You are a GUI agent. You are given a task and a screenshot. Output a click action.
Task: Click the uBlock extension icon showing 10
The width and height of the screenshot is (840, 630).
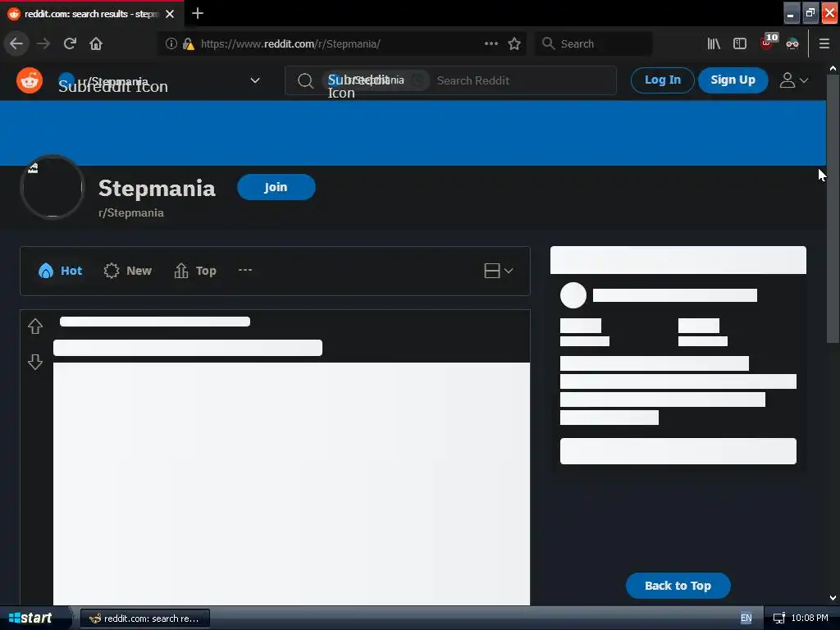768,42
